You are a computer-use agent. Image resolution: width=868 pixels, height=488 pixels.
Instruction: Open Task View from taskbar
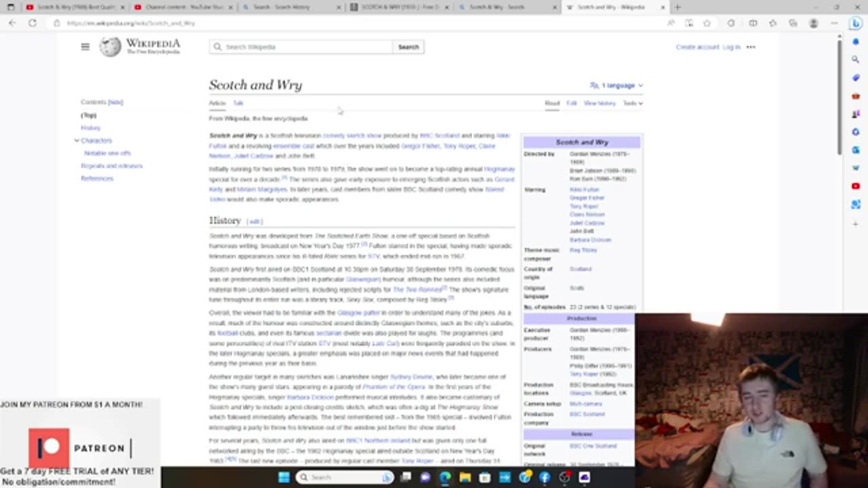click(x=406, y=477)
